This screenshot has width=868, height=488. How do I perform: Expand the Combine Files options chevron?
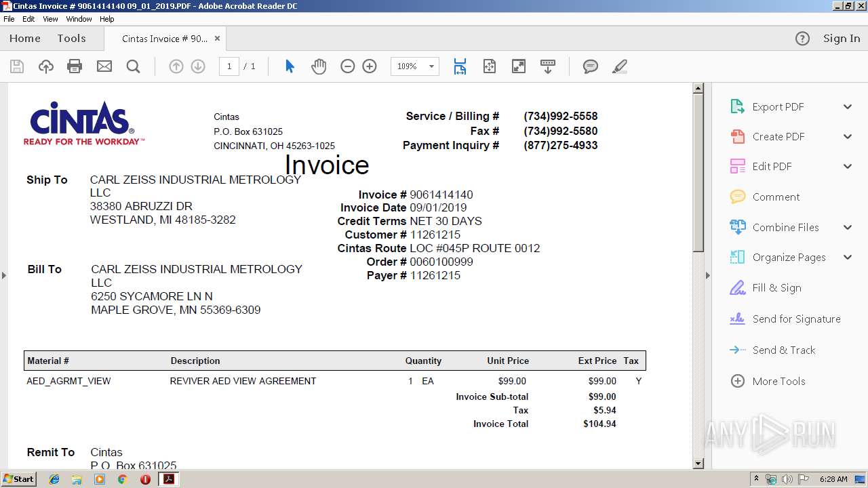click(x=848, y=228)
